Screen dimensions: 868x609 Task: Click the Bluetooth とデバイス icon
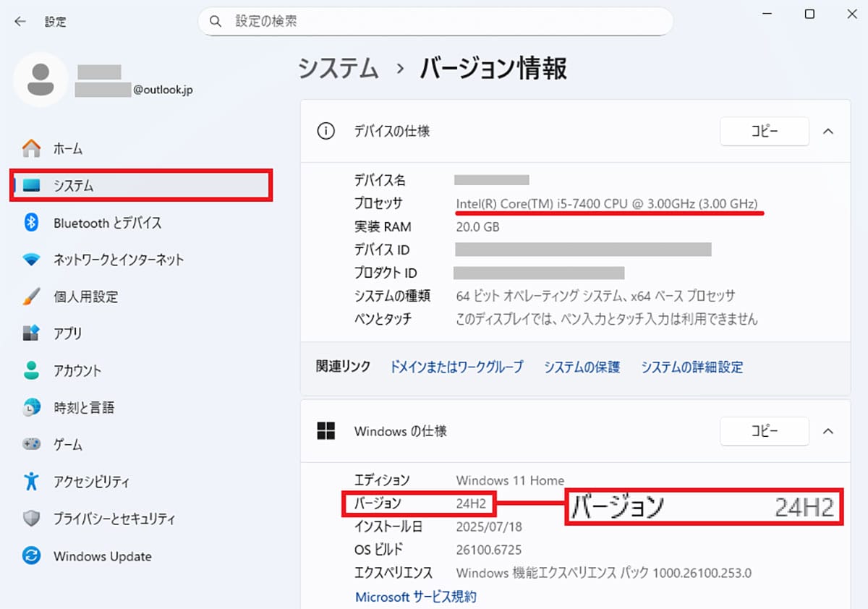point(32,223)
